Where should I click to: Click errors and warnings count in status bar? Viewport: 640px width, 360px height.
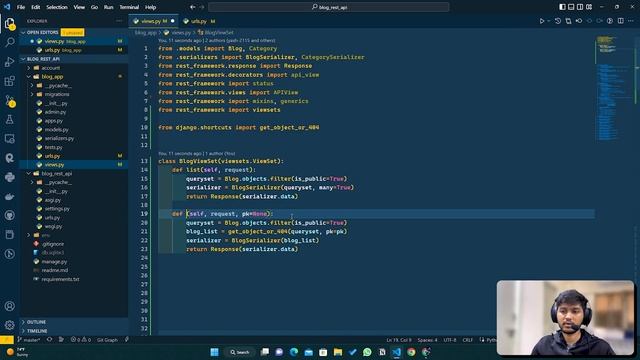(80, 340)
